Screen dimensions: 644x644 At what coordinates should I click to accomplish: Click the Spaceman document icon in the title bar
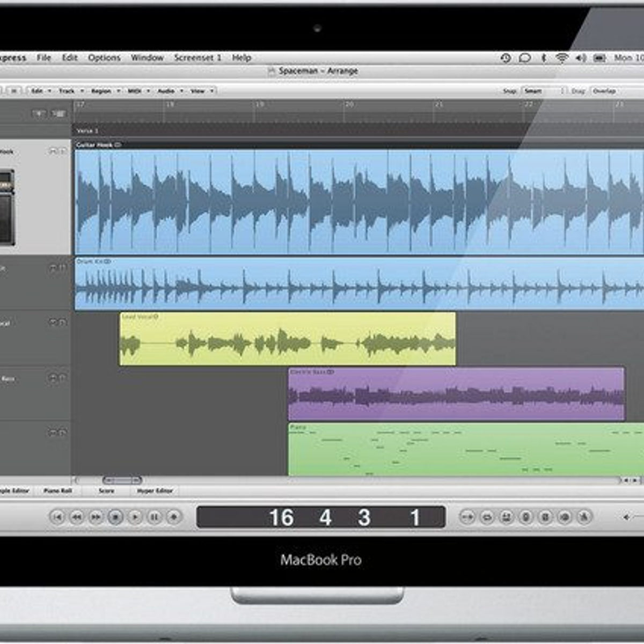pos(271,71)
